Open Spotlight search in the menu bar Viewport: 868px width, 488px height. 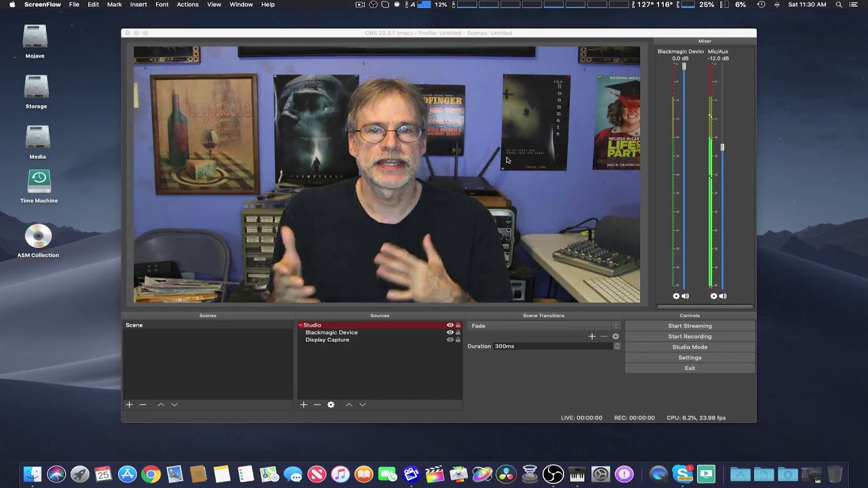839,5
